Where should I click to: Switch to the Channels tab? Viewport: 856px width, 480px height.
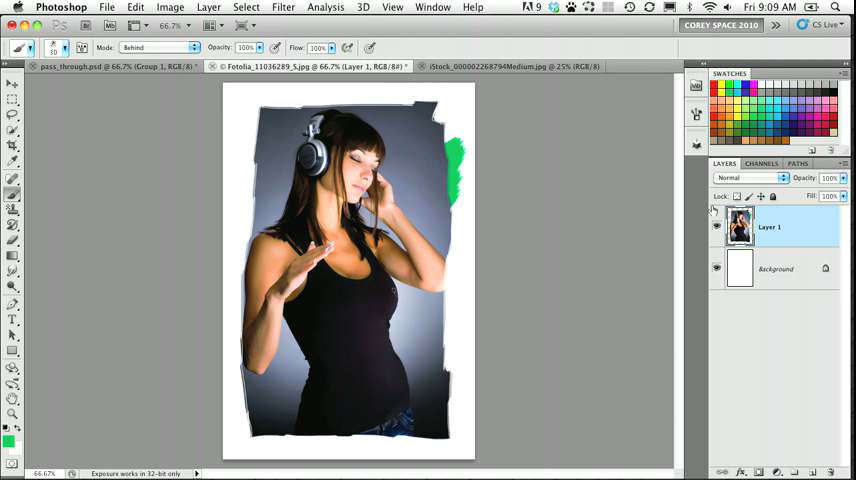click(x=761, y=163)
